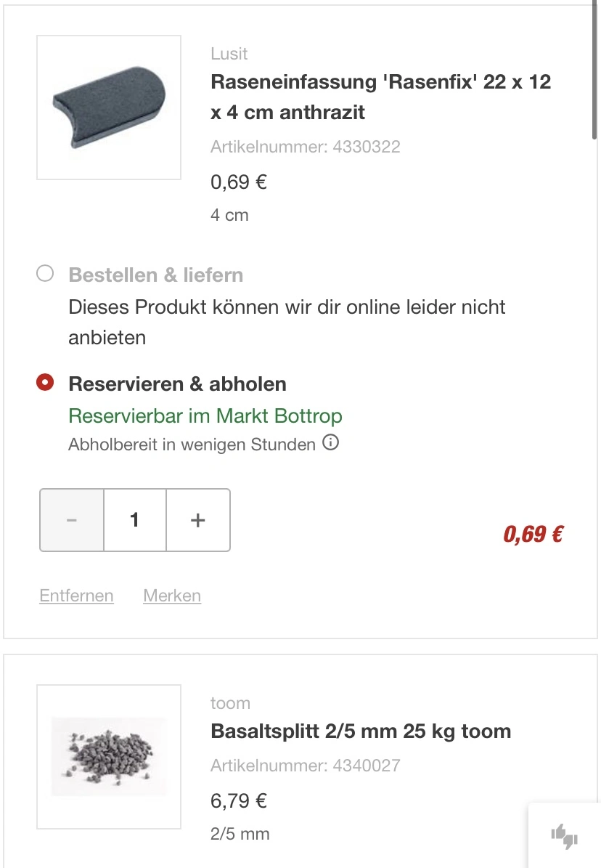601x868 pixels.
Task: Select the Bestellen & liefern radio button
Action: [x=45, y=274]
